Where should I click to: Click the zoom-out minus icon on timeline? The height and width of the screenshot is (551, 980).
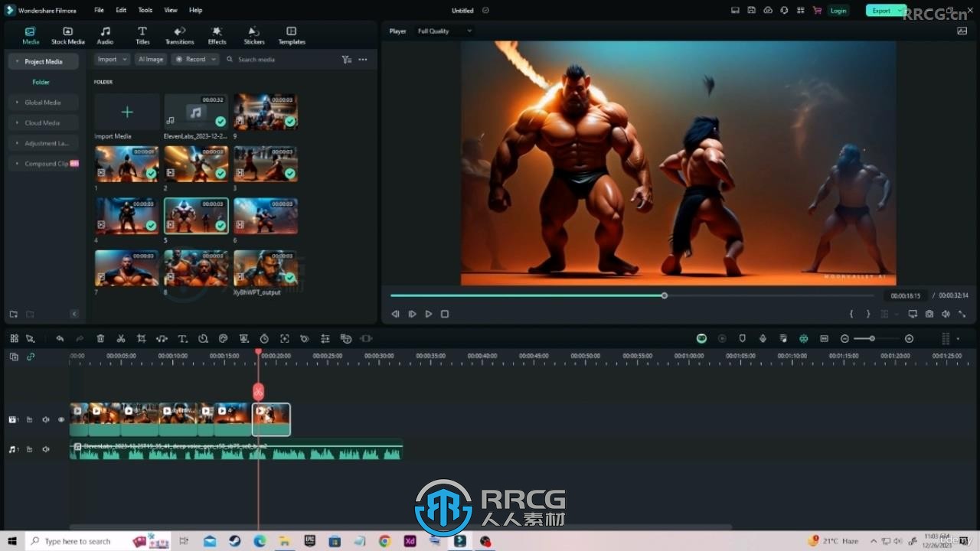tap(844, 338)
